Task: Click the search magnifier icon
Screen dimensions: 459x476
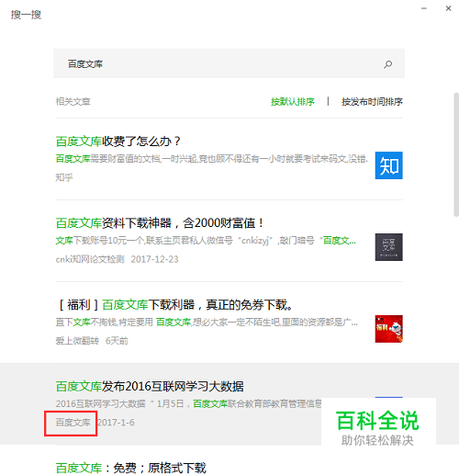Action: (x=387, y=64)
